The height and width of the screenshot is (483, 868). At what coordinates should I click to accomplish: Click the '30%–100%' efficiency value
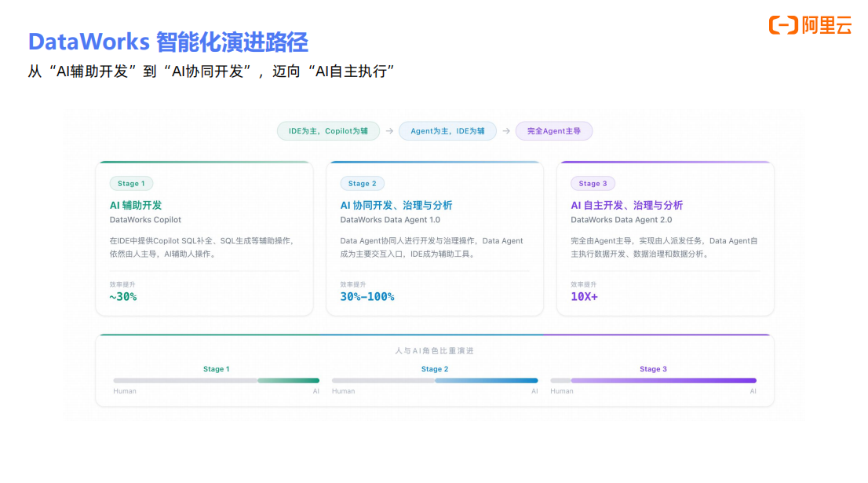(367, 297)
